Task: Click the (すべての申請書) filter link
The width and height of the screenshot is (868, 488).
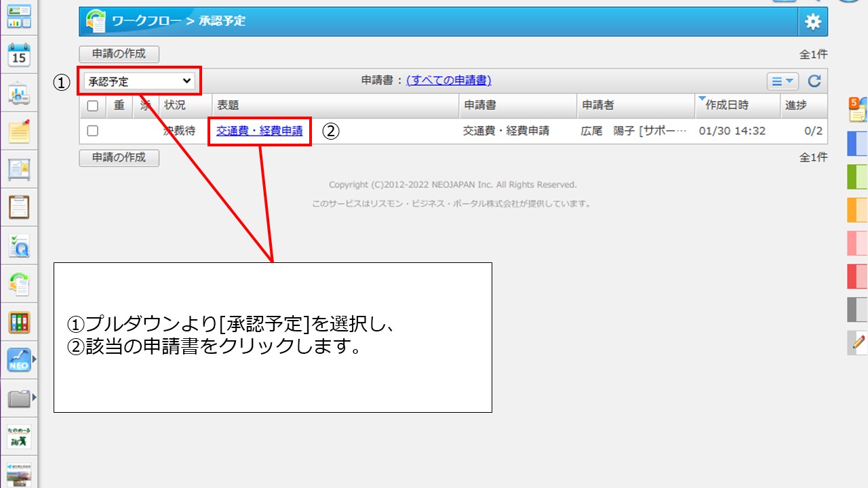Action: click(x=448, y=81)
